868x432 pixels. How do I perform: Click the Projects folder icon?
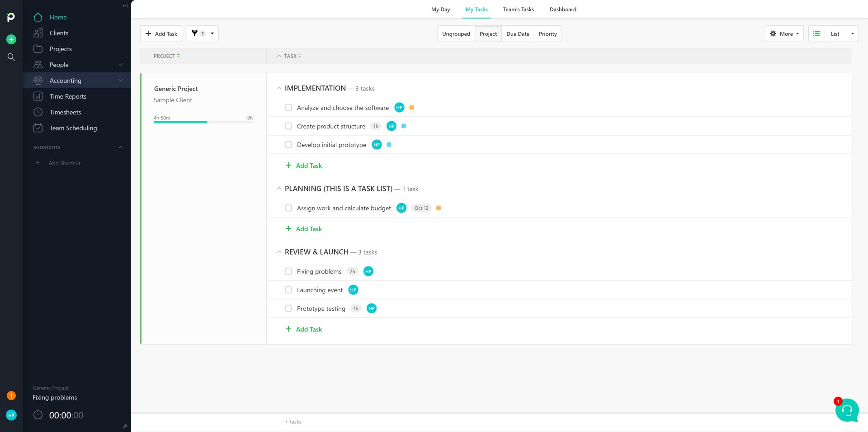38,49
